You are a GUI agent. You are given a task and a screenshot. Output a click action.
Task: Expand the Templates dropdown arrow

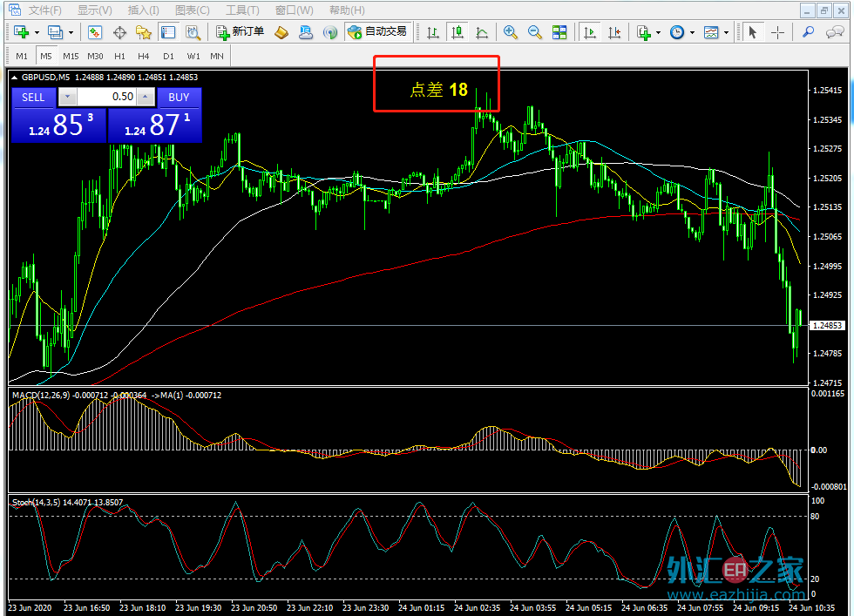[x=726, y=33]
